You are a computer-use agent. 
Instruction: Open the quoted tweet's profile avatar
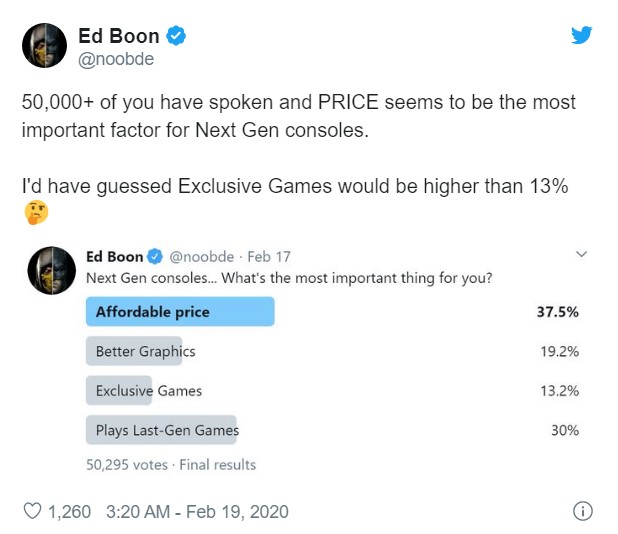[x=52, y=270]
